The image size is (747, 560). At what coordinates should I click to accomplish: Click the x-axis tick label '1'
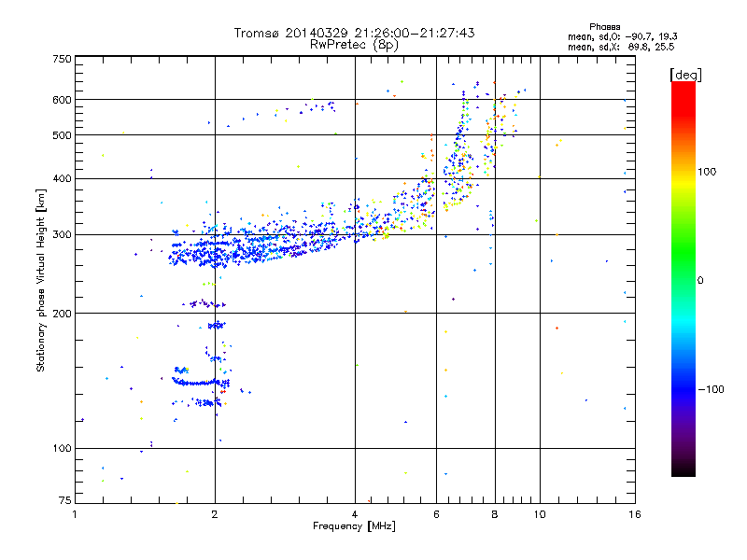pos(75,514)
